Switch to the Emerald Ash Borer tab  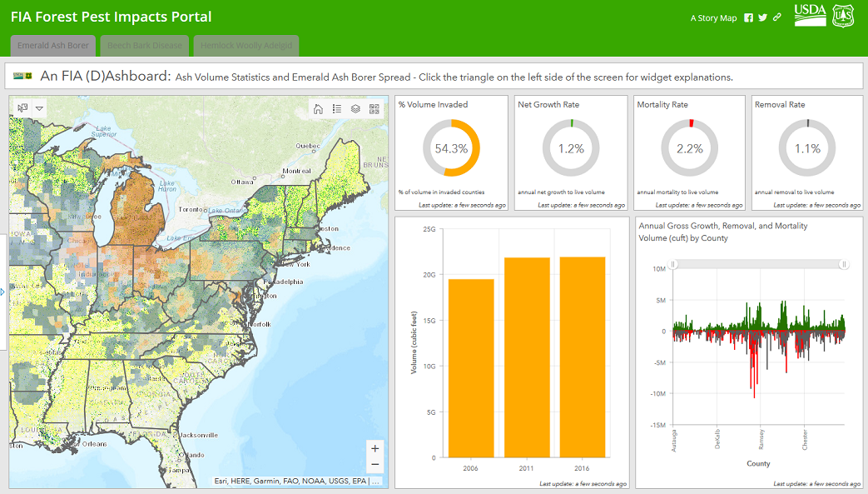(53, 46)
